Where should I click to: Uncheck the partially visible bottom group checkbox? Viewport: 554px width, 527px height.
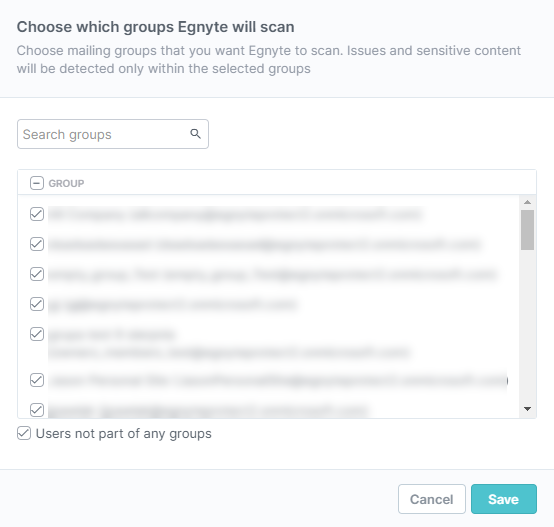[x=37, y=410]
